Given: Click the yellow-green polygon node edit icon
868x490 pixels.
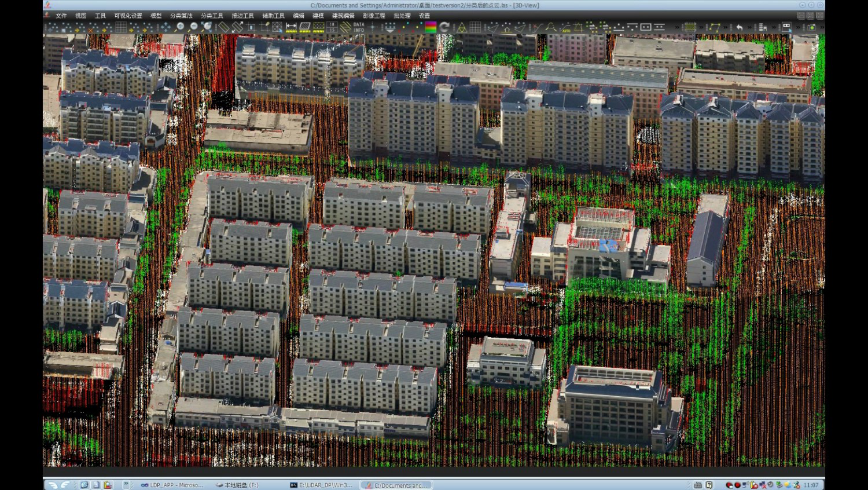Looking at the screenshot, I should point(715,27).
